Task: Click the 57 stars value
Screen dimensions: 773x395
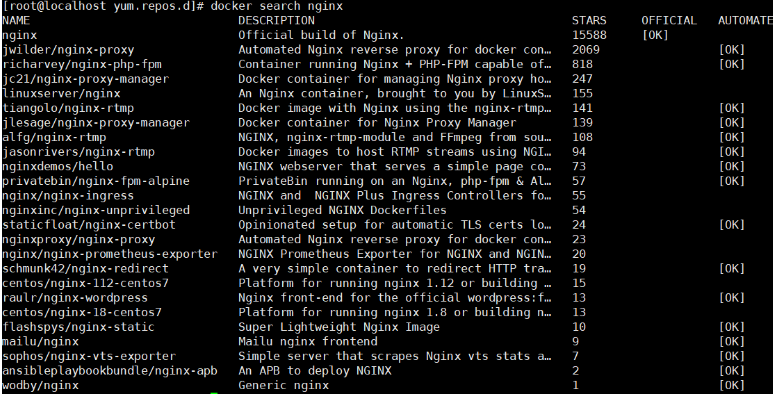Action: tap(579, 181)
